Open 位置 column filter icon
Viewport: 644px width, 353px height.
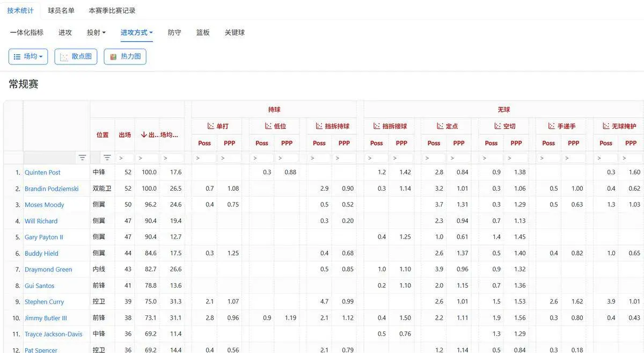click(107, 157)
